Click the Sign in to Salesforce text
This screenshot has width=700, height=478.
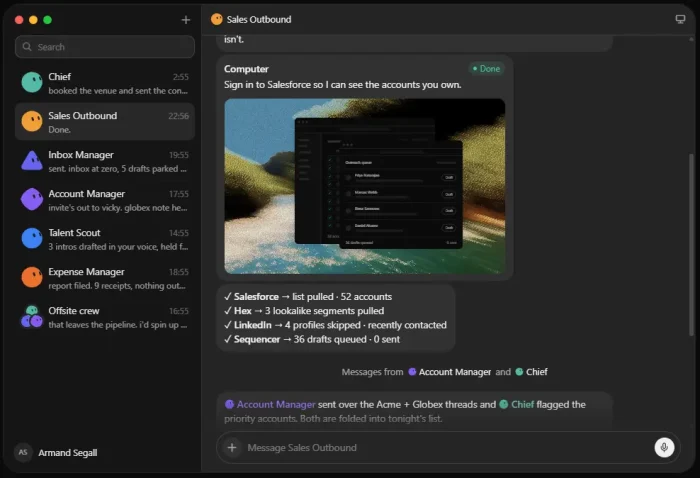(x=343, y=85)
